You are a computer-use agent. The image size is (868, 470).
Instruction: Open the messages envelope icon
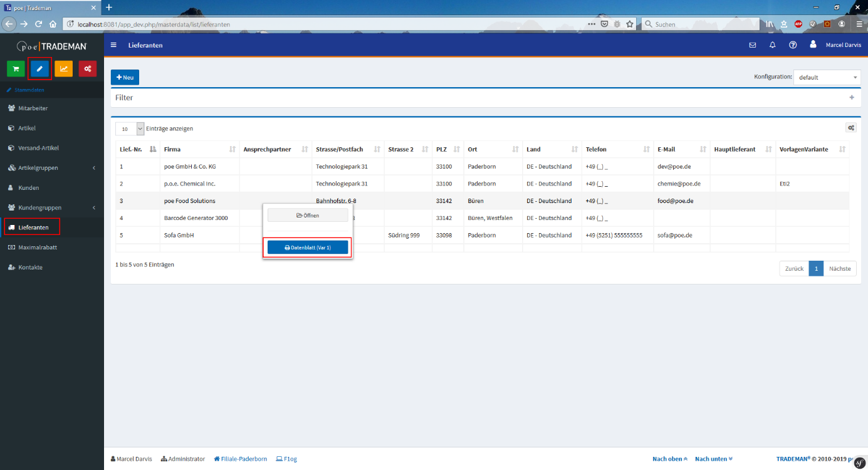pos(753,45)
